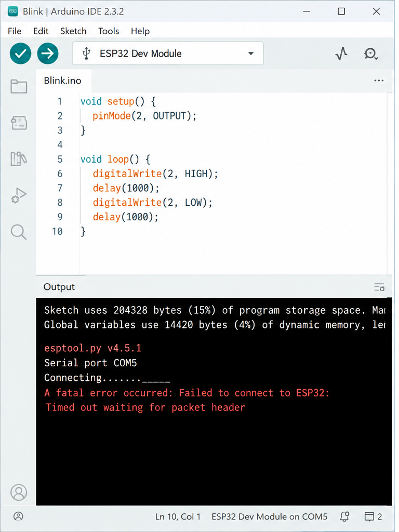Click the 'Sketch uses 204328 bytes' output line
The image size is (399, 532).
(x=215, y=310)
